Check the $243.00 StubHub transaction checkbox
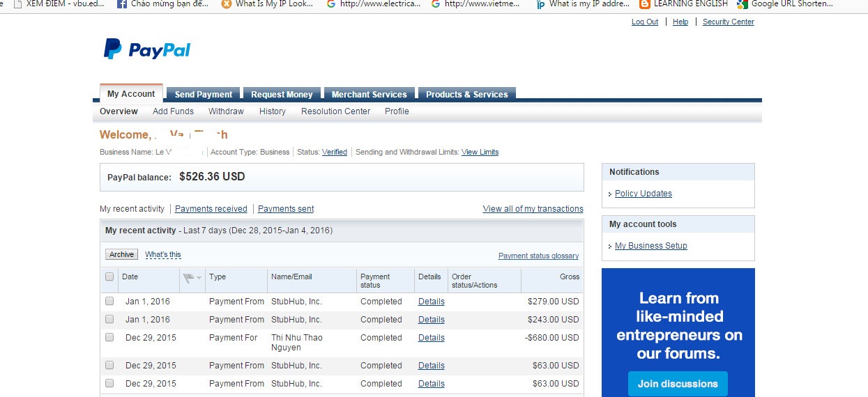 pyautogui.click(x=109, y=320)
